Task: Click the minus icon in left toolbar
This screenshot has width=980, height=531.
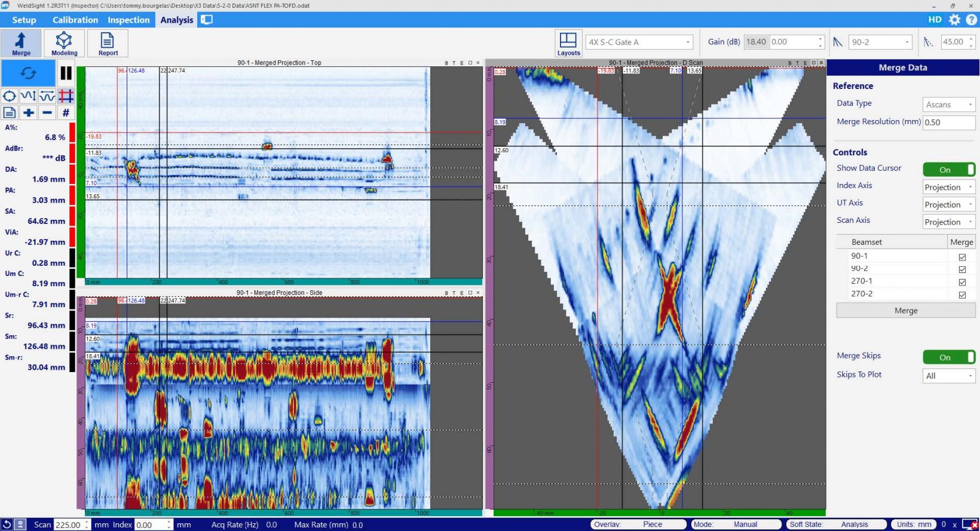Action: coord(47,112)
